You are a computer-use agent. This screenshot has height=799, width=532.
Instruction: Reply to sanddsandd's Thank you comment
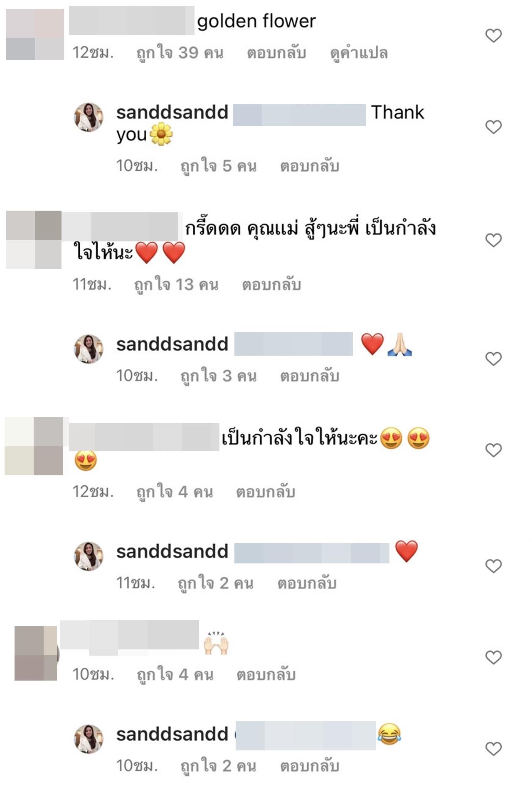click(310, 166)
